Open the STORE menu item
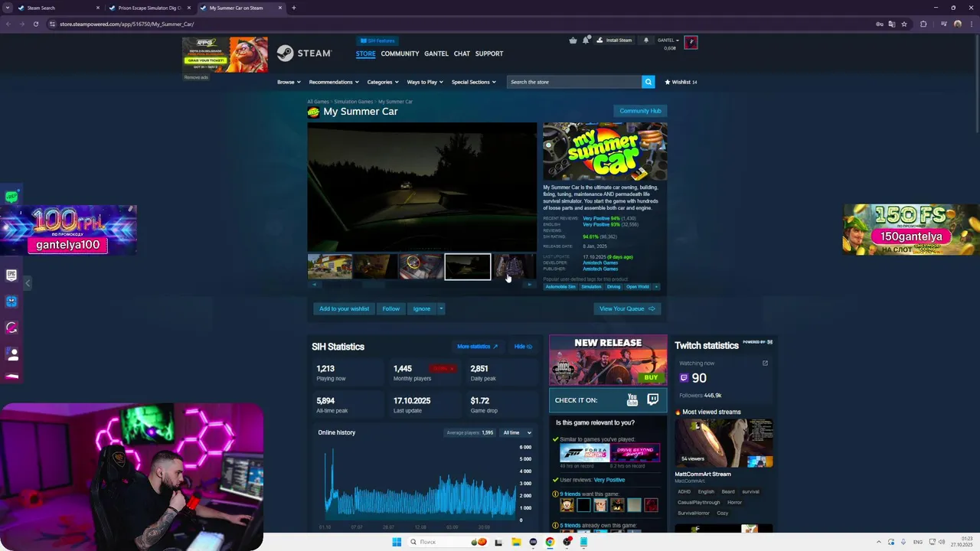This screenshot has height=551, width=980. pyautogui.click(x=365, y=54)
